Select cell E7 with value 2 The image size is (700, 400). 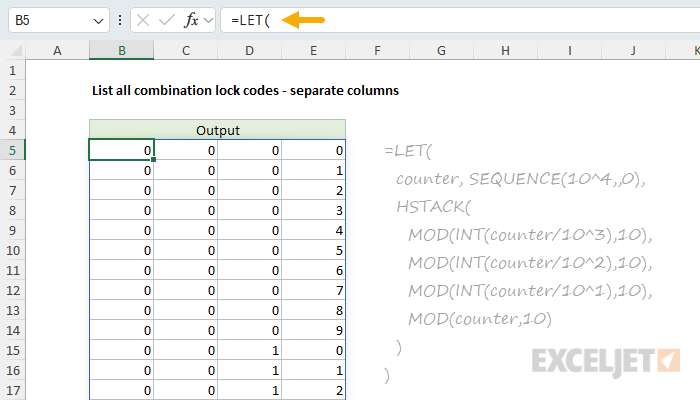(x=313, y=191)
